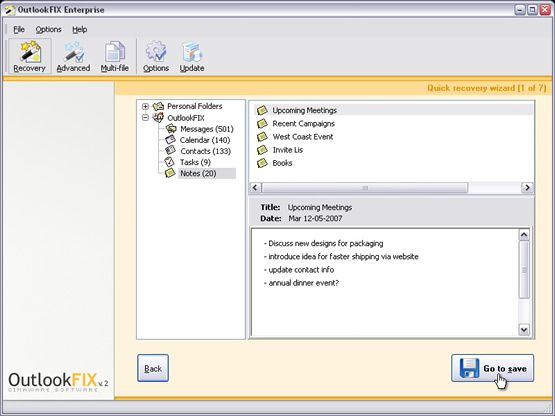Click the date value Mar 12-05-2007
The image size is (555, 416).
[x=315, y=218]
